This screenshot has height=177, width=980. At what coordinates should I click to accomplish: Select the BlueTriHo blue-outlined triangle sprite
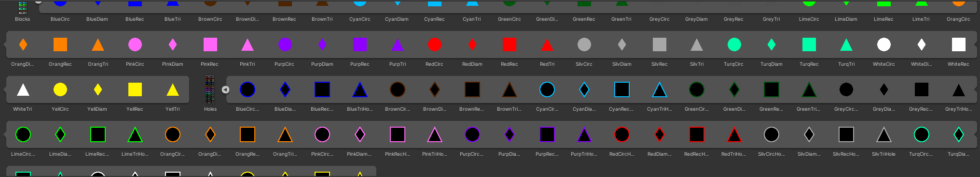(x=359, y=89)
